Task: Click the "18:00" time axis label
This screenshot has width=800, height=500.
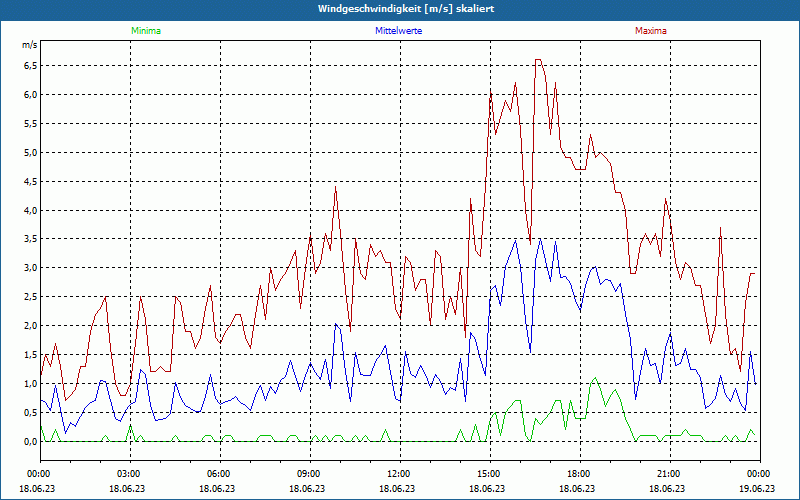Action: tap(580, 474)
